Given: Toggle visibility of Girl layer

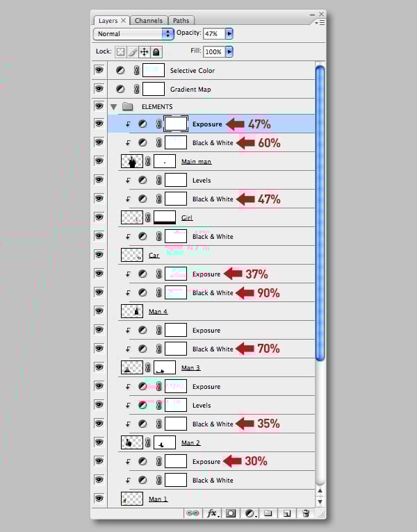Looking at the screenshot, I should [x=99, y=217].
